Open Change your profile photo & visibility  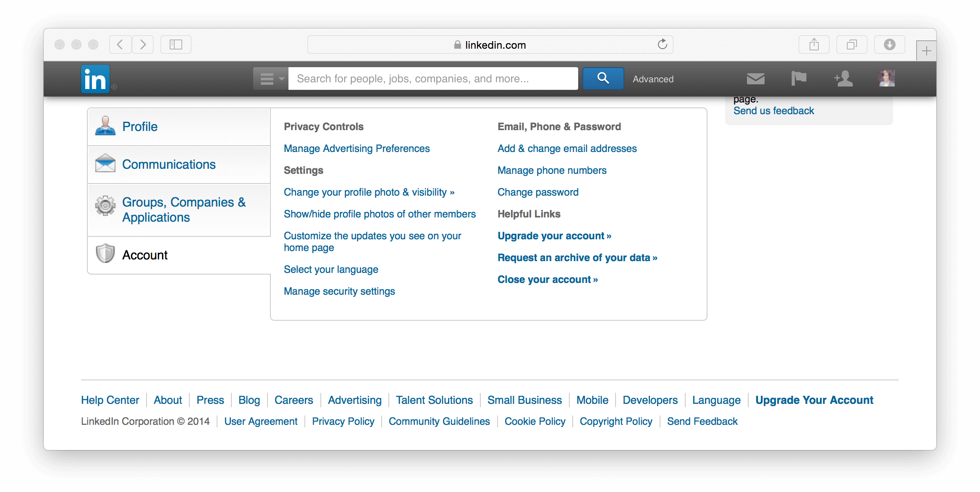(x=369, y=192)
